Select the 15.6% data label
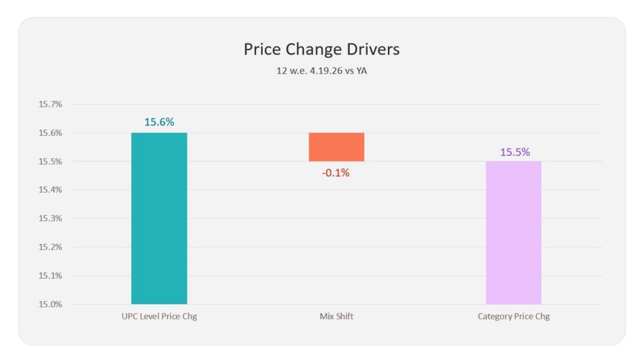This screenshot has height=362, width=644. [159, 122]
